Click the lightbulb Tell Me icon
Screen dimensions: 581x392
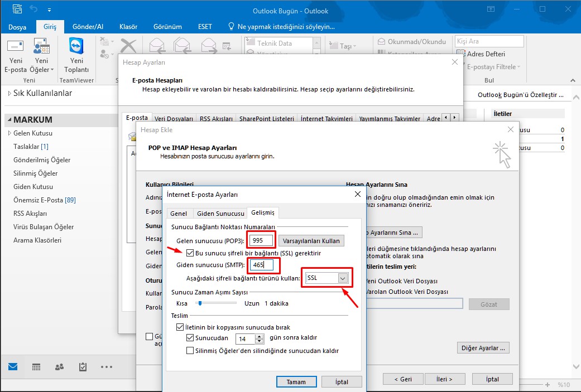pyautogui.click(x=231, y=26)
